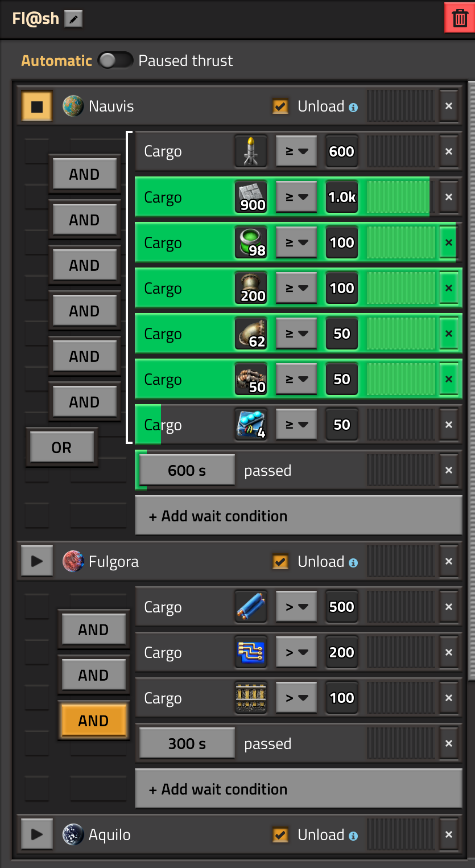Edit the 600 s passed time field
Viewport: 475px width, 868px height.
click(x=187, y=470)
